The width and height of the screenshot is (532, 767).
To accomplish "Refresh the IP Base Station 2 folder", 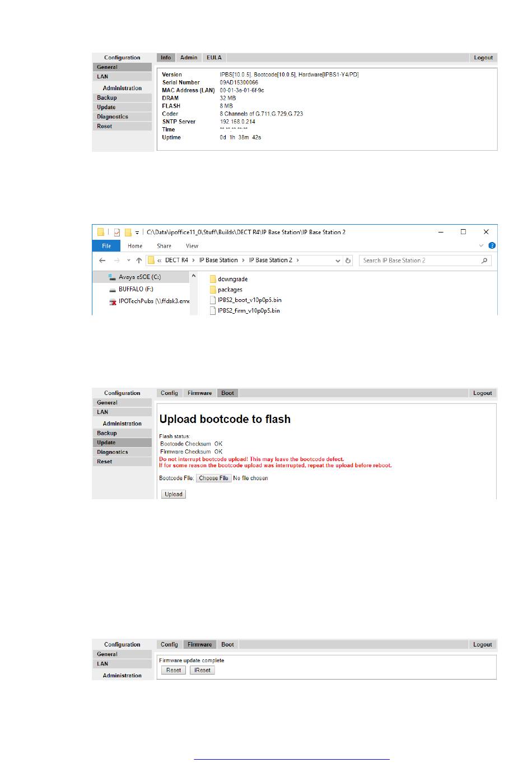I will (x=348, y=261).
